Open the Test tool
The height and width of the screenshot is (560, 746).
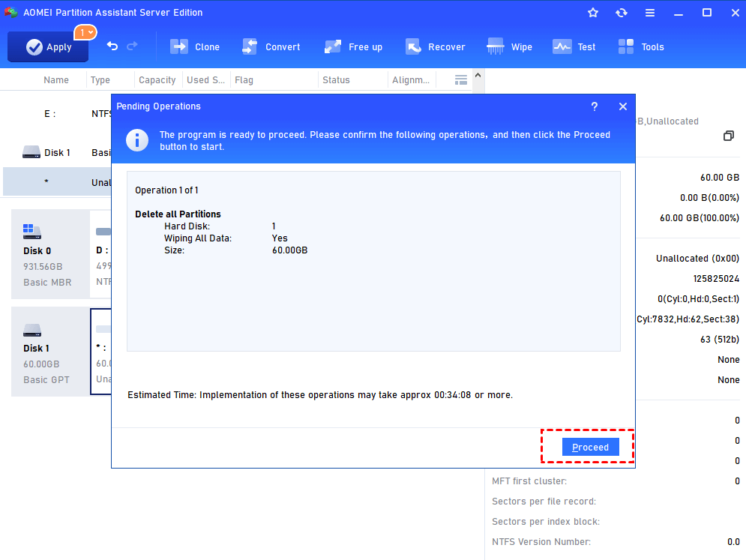tap(574, 46)
